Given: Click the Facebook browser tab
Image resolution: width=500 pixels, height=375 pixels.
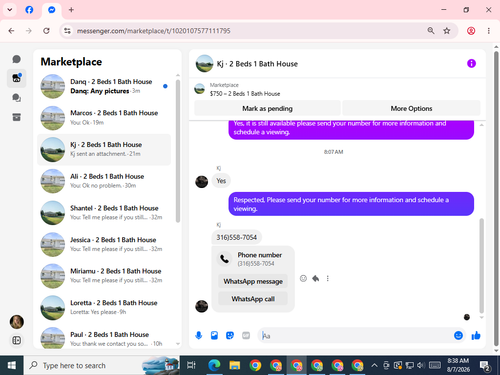Looking at the screenshot, I should click(x=29, y=10).
